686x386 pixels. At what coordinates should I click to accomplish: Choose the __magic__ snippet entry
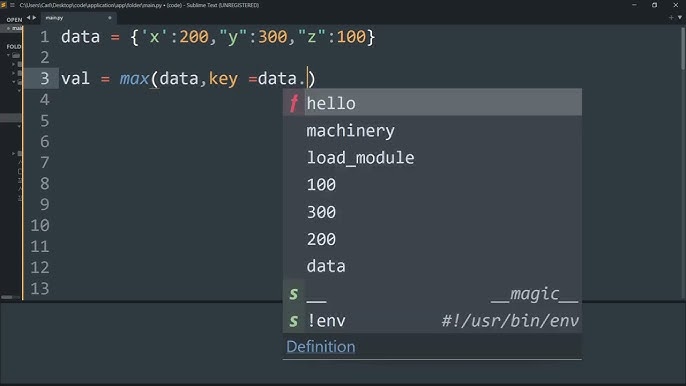[x=432, y=294]
